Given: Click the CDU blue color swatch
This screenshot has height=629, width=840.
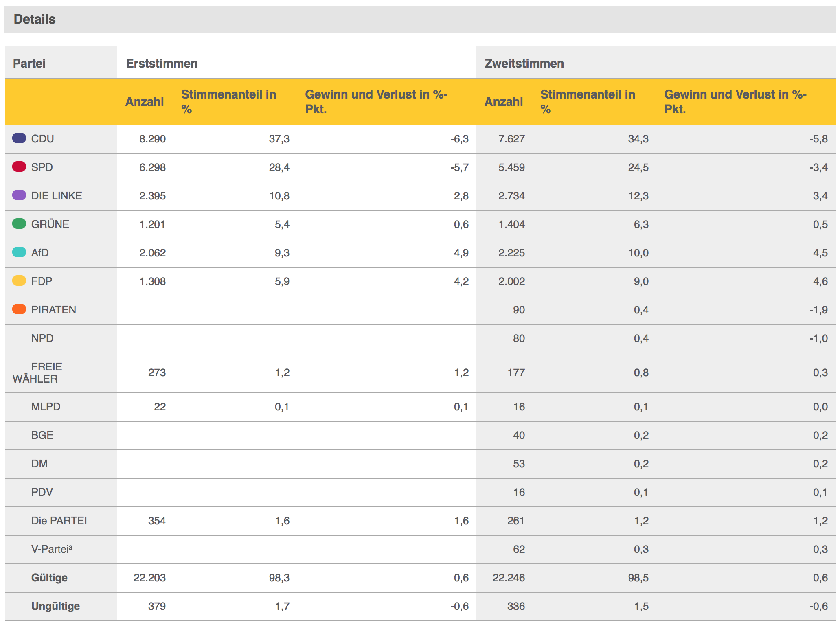Looking at the screenshot, I should click(x=19, y=138).
